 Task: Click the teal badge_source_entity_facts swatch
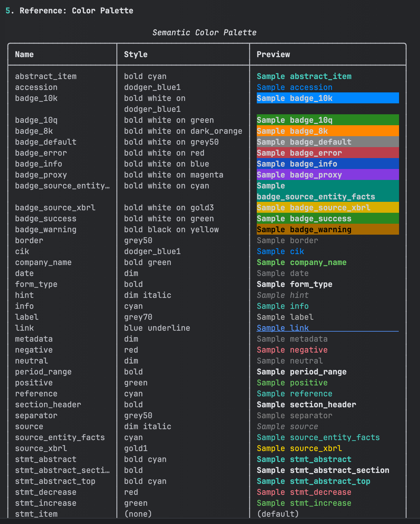[328, 191]
